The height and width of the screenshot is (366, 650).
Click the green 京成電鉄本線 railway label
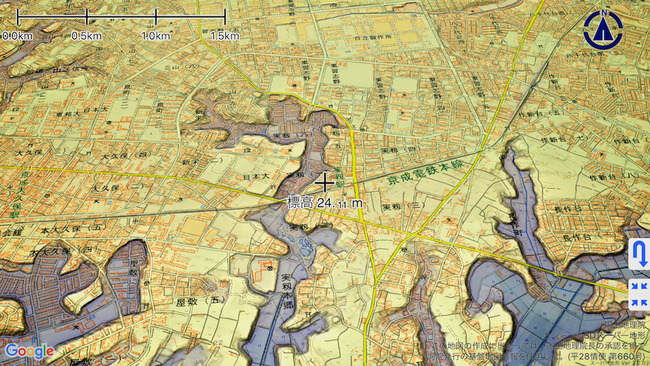(425, 172)
